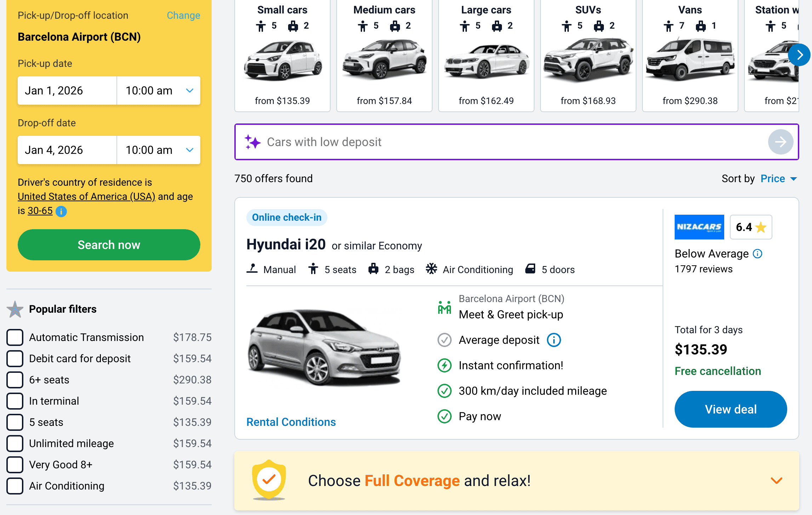Click the next arrow in car categories carousel

799,55
